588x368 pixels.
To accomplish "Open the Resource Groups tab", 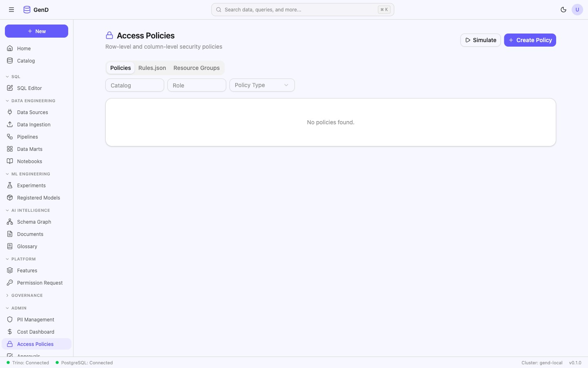I will (x=196, y=68).
